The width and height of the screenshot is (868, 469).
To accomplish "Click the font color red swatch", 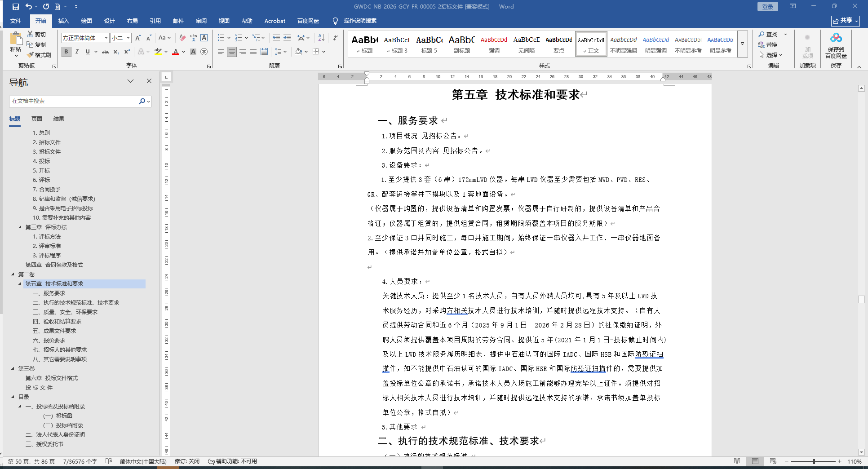I will click(176, 52).
